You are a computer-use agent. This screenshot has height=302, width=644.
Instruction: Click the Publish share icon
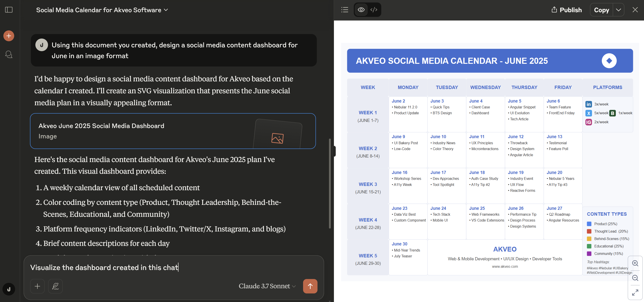[554, 10]
